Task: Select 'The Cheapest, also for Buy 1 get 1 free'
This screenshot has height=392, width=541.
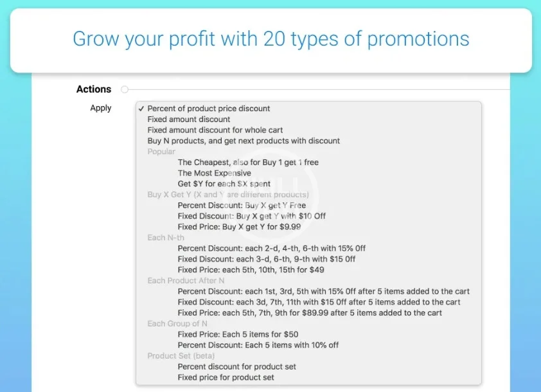Action: (x=248, y=163)
